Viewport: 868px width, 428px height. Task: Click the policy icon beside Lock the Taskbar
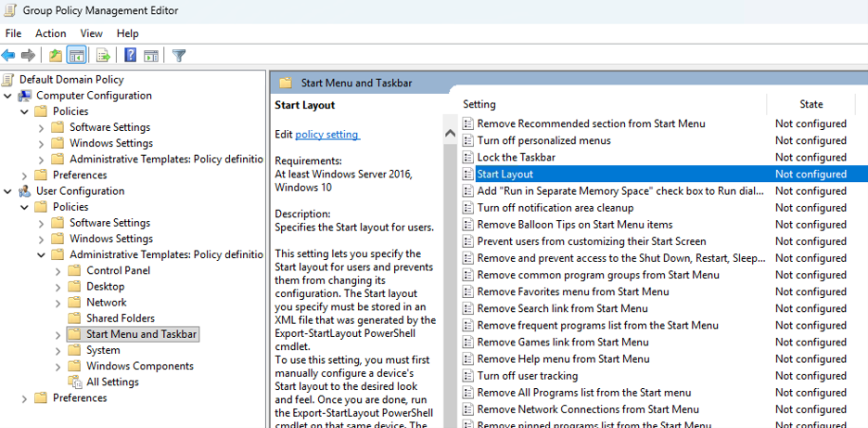pyautogui.click(x=468, y=158)
